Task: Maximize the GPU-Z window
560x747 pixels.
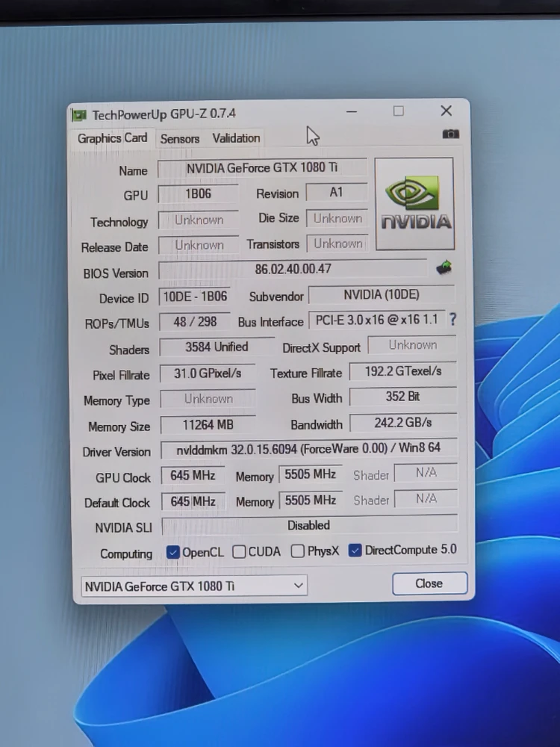Action: [399, 111]
